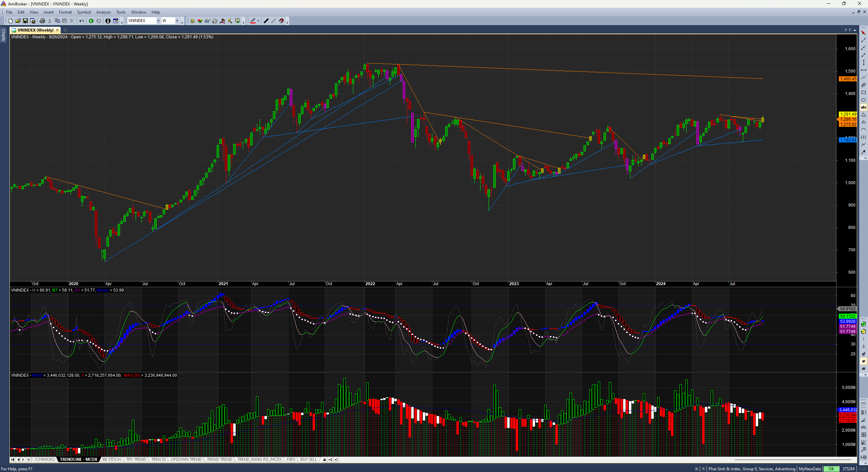Zoom in with the green plus magnifier

864,324
